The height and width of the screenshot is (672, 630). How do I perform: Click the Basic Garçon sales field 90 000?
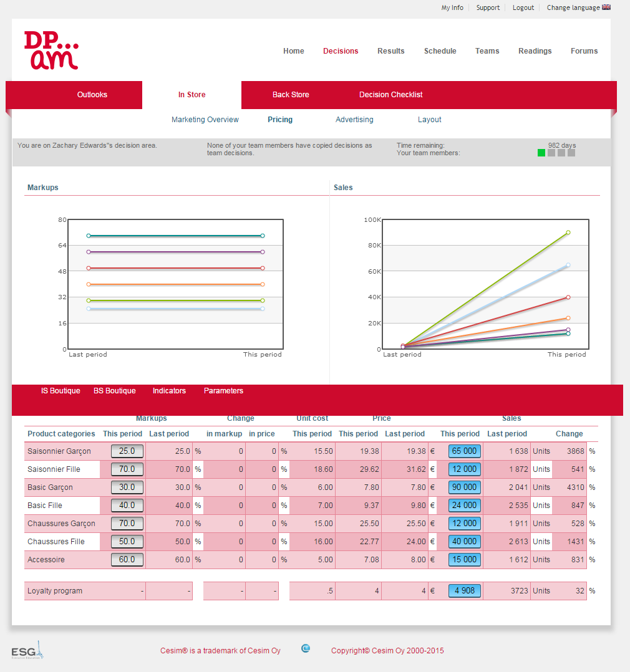(465, 487)
